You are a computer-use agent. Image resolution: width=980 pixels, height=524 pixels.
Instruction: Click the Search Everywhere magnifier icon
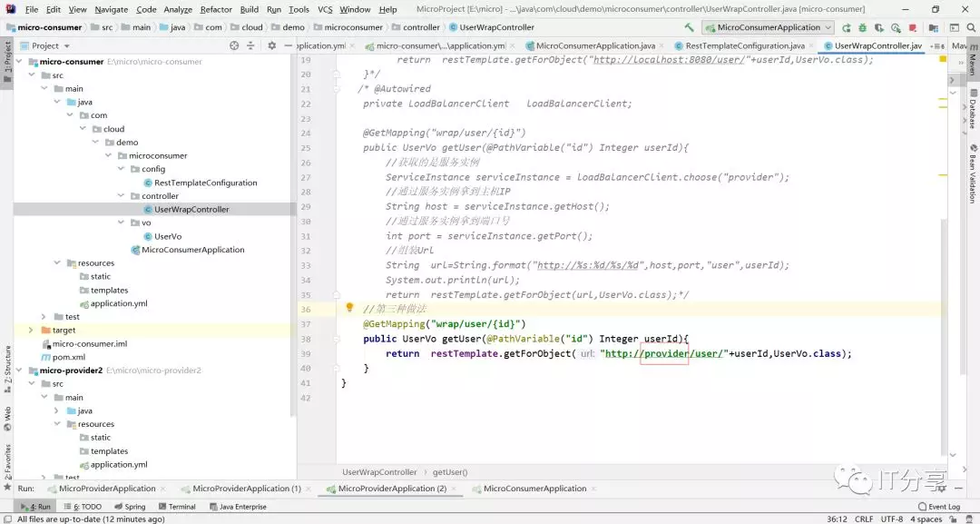coord(971,27)
